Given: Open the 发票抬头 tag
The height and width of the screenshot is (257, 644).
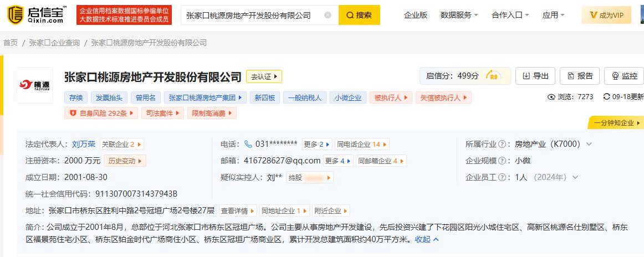Looking at the screenshot, I should [x=109, y=97].
